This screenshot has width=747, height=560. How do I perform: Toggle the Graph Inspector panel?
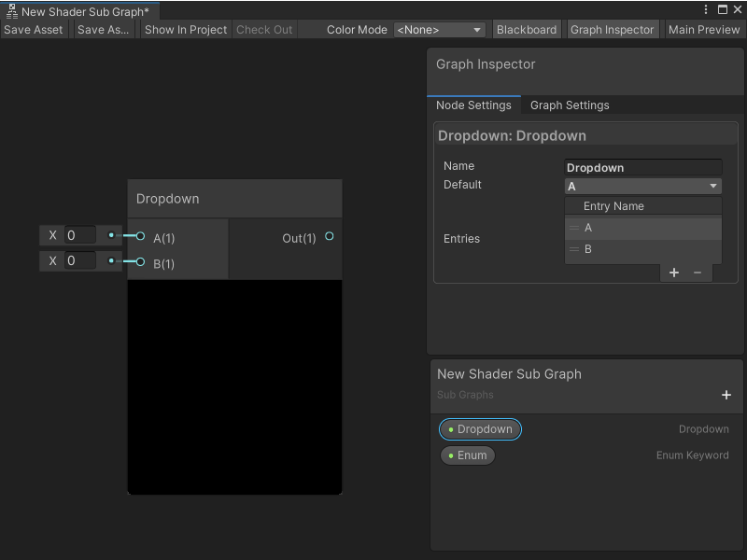pyautogui.click(x=612, y=29)
